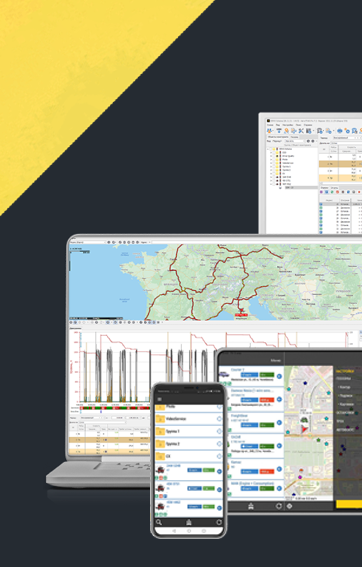Viewport: 362px width, 567px height.
Task: Switch to the Объекты мониторинга tab
Action: [x=278, y=137]
